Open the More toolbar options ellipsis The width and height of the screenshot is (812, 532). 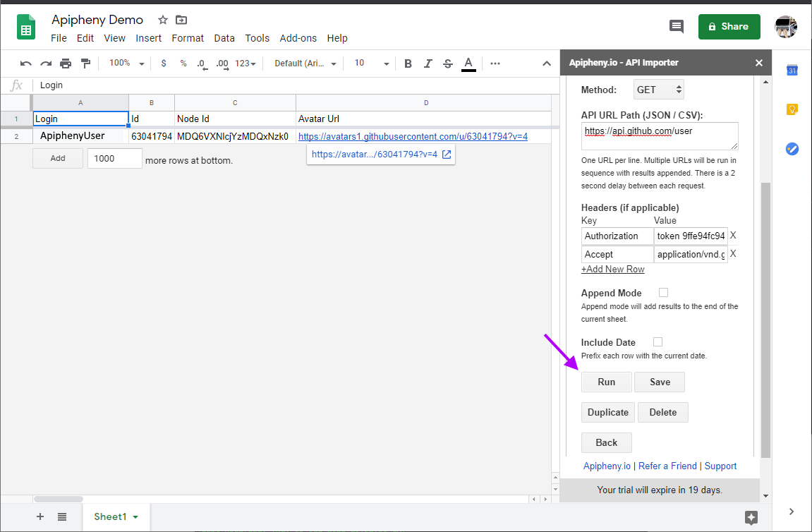(x=495, y=64)
